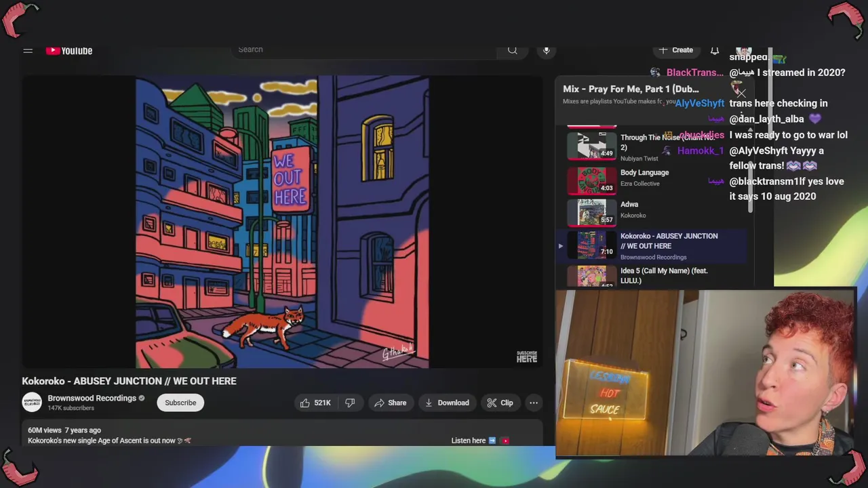The height and width of the screenshot is (488, 868).
Task: Open the three-dot more actions menu
Action: (534, 403)
